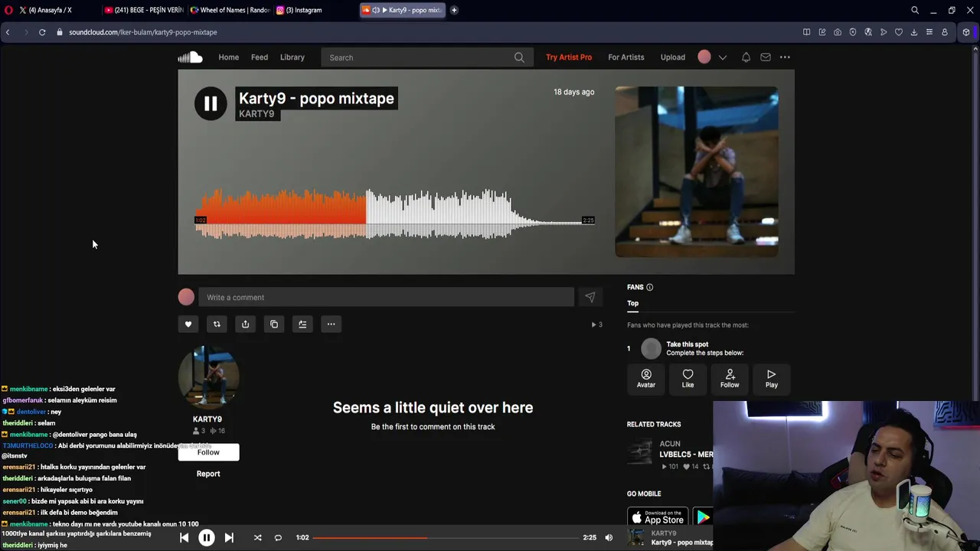
Task: Open the notifications bell
Action: pos(746,57)
